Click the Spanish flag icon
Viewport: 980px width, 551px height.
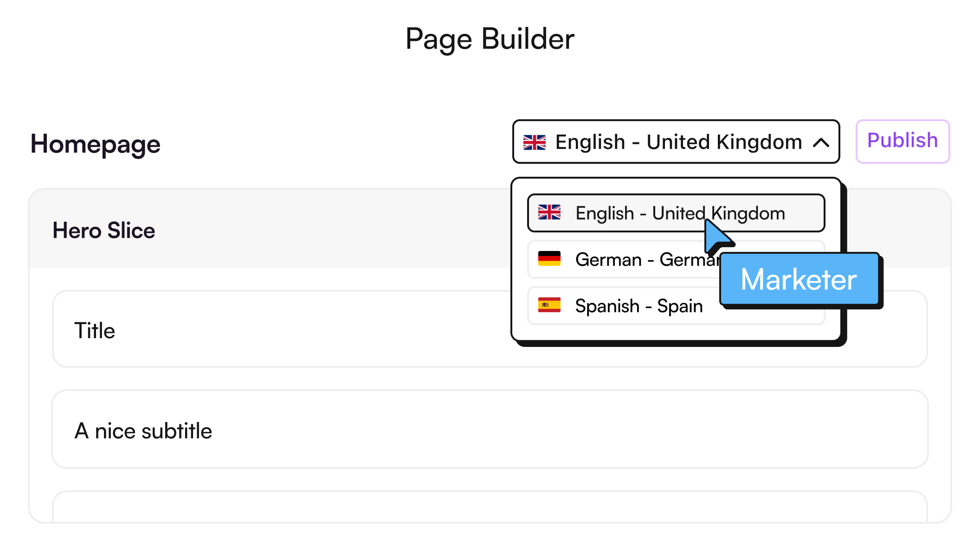[x=549, y=305]
